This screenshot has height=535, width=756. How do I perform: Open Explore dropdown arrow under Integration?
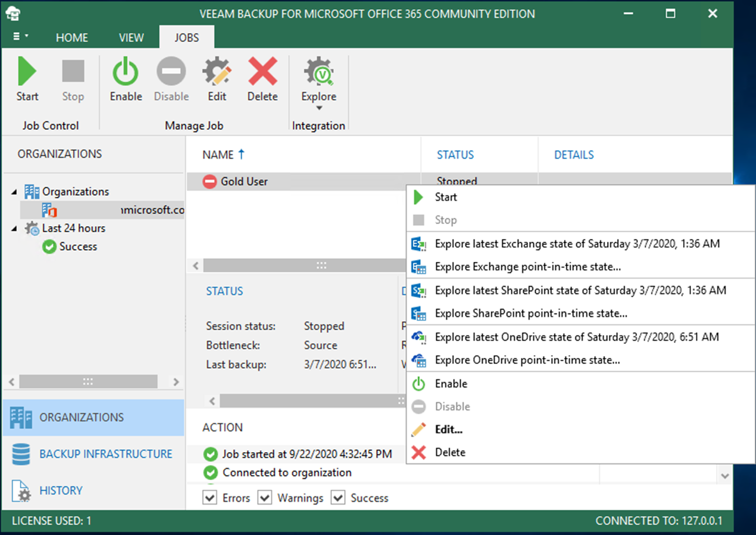tap(319, 108)
